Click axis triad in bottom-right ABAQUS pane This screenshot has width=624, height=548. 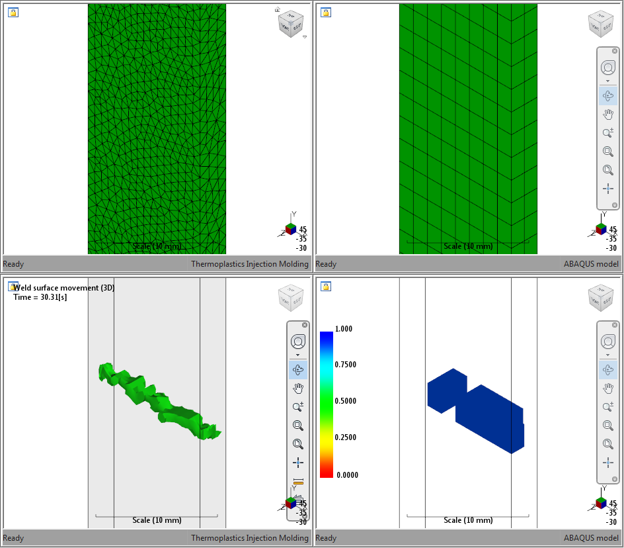pyautogui.click(x=601, y=501)
